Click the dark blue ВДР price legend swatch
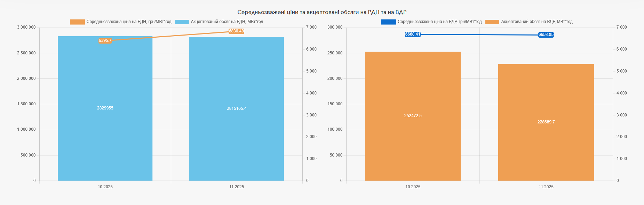 pyautogui.click(x=388, y=22)
